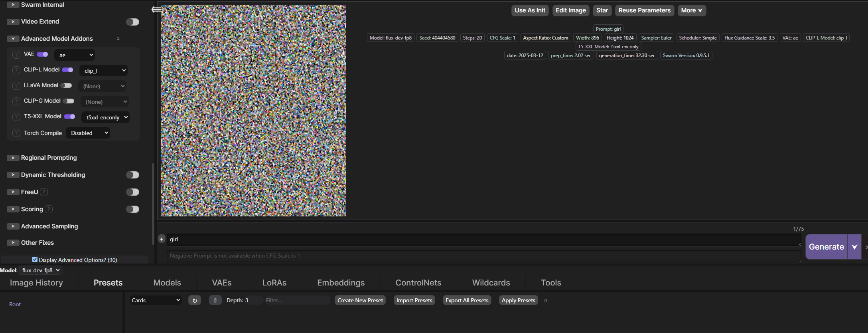Viewport: 868px width, 333px height.
Task: Expand the Dynamic Thresholding group
Action: click(13, 175)
